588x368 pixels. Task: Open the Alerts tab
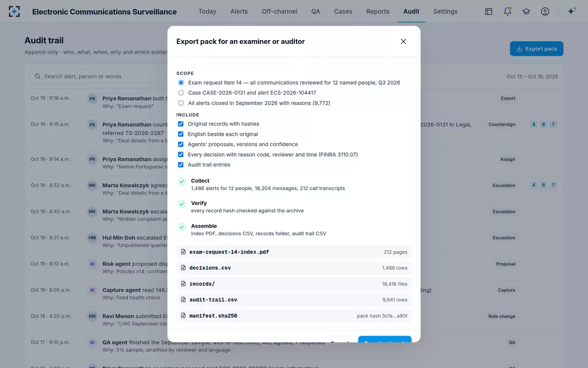[x=239, y=11]
